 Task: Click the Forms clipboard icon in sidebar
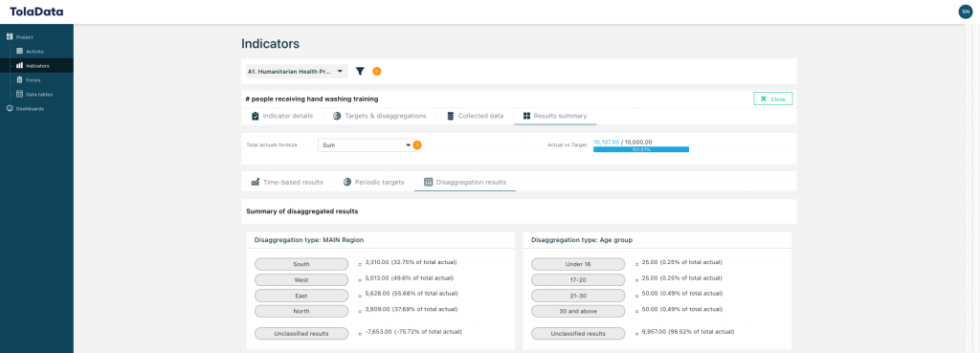click(x=19, y=80)
